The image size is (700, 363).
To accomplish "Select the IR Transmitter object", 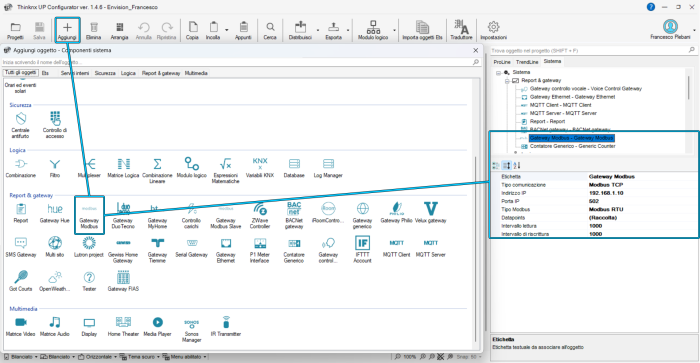I will (x=225, y=327).
